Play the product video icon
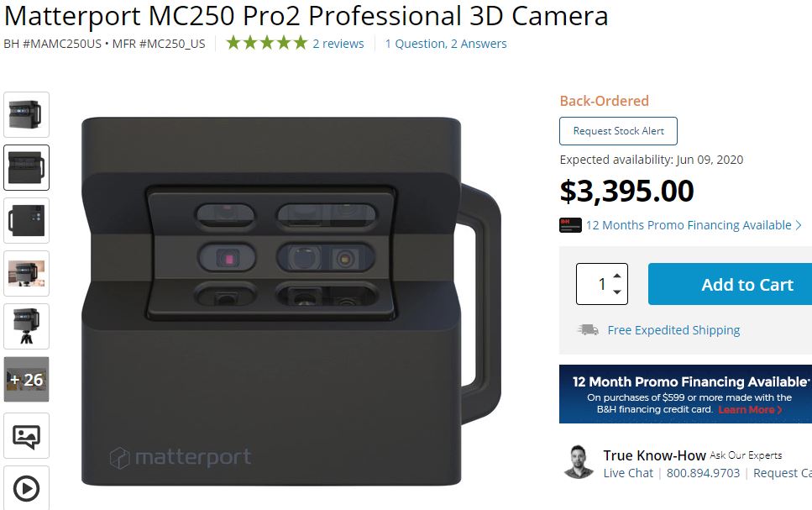Screen dimensions: 812x510 (x=26, y=487)
